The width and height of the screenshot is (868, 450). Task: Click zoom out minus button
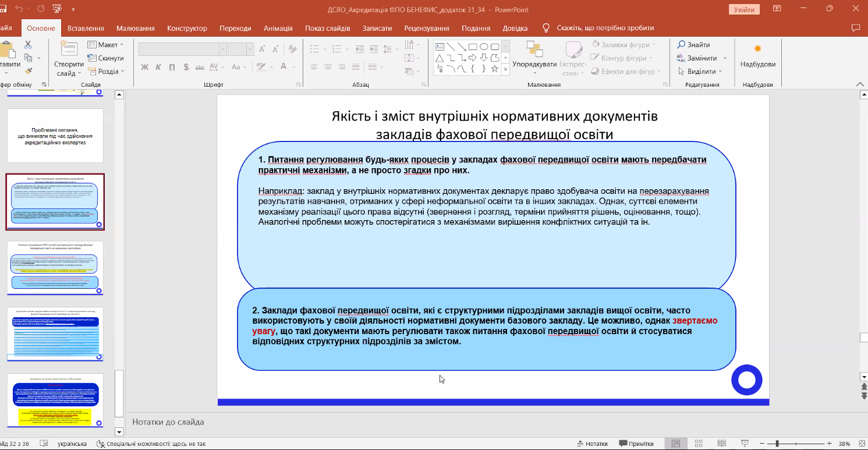coord(763,444)
